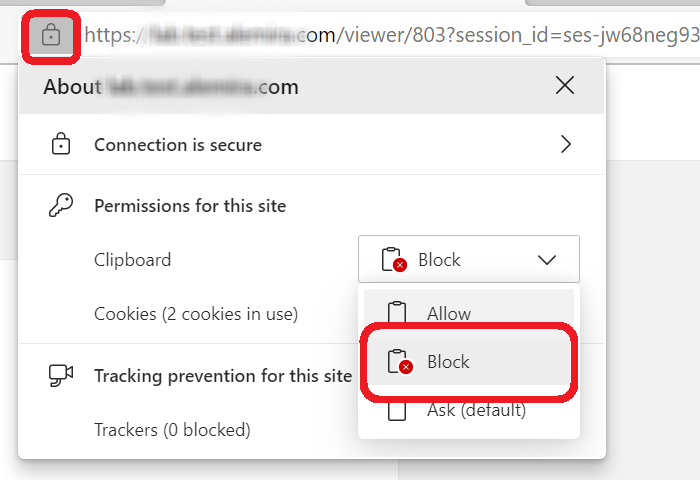
Task: Click the Block clipboard icon in list
Action: tap(399, 362)
